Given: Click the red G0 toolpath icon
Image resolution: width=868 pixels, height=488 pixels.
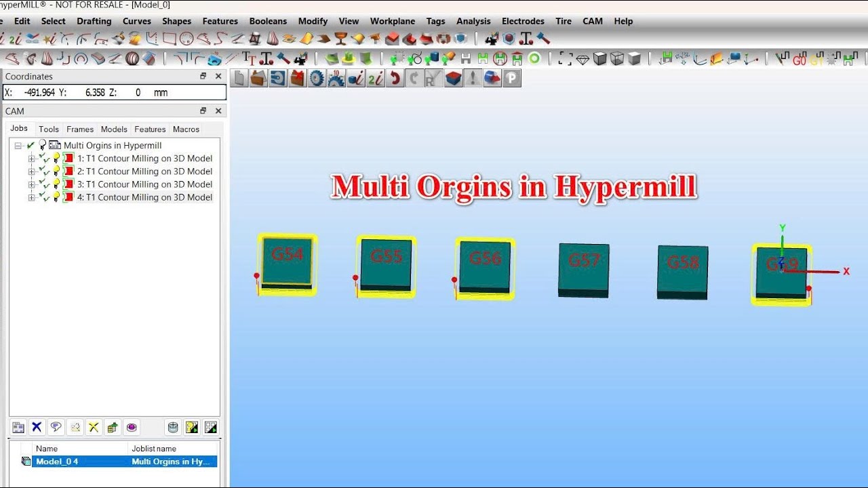Looking at the screenshot, I should click(800, 60).
